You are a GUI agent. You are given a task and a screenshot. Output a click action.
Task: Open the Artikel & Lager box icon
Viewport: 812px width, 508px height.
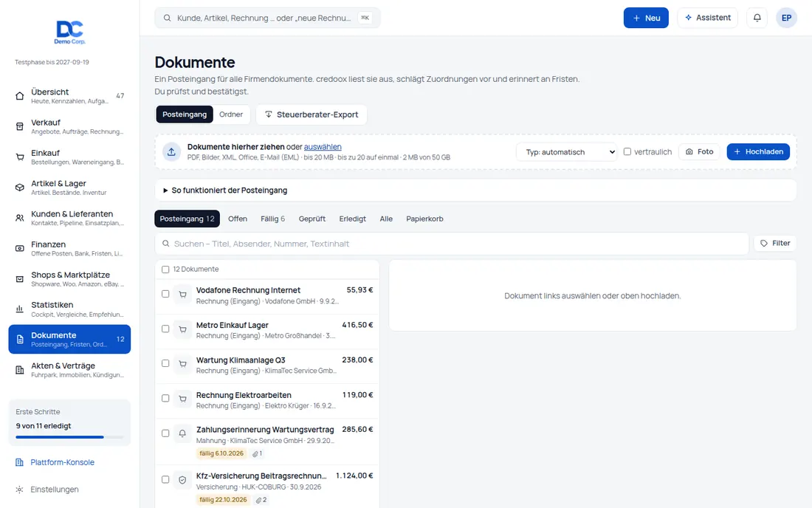[x=20, y=188]
